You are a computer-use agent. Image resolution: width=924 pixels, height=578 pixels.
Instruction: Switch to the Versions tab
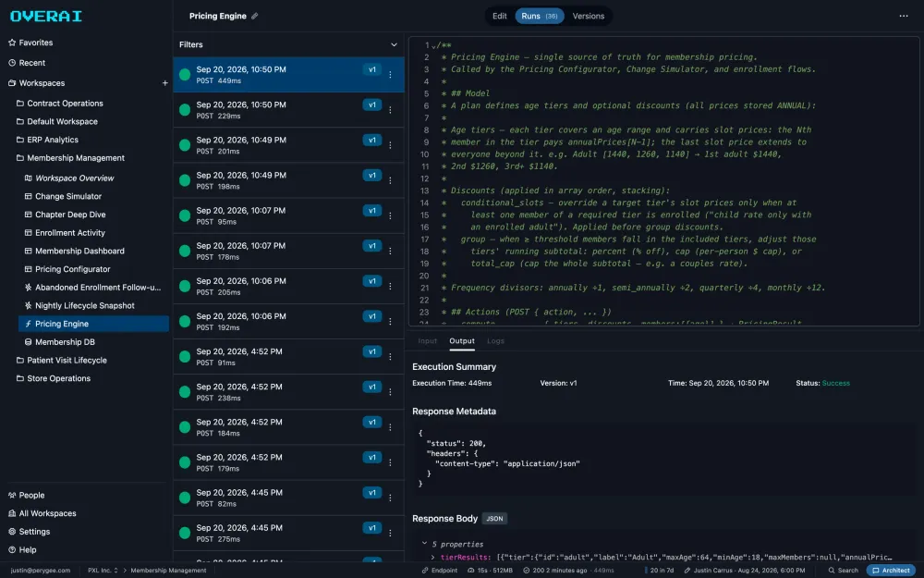pyautogui.click(x=589, y=16)
